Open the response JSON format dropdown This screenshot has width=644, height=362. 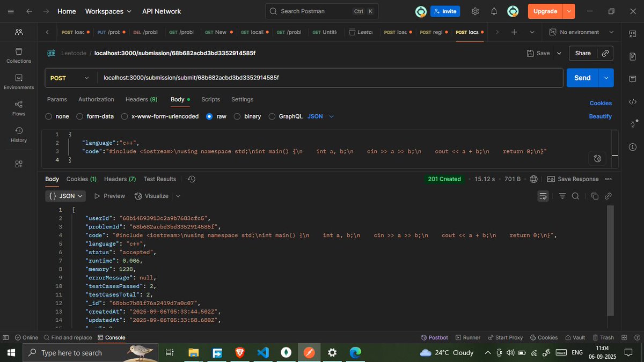[x=65, y=196]
